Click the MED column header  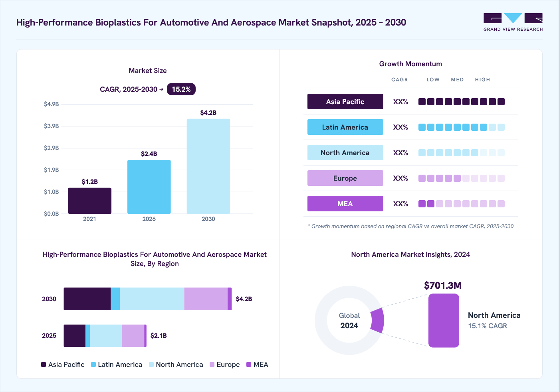tap(457, 80)
